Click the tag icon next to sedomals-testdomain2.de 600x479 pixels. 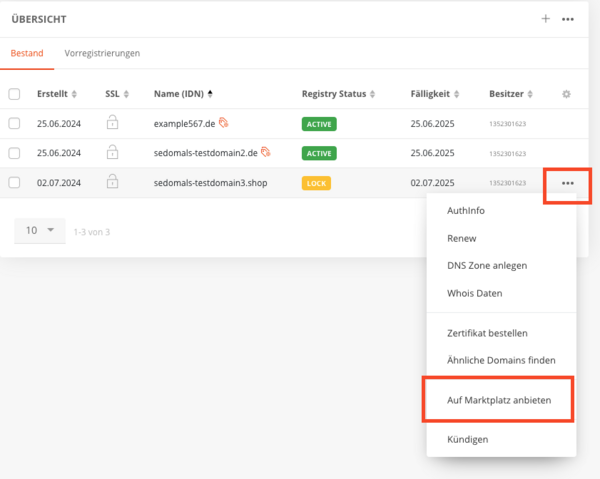coord(266,152)
